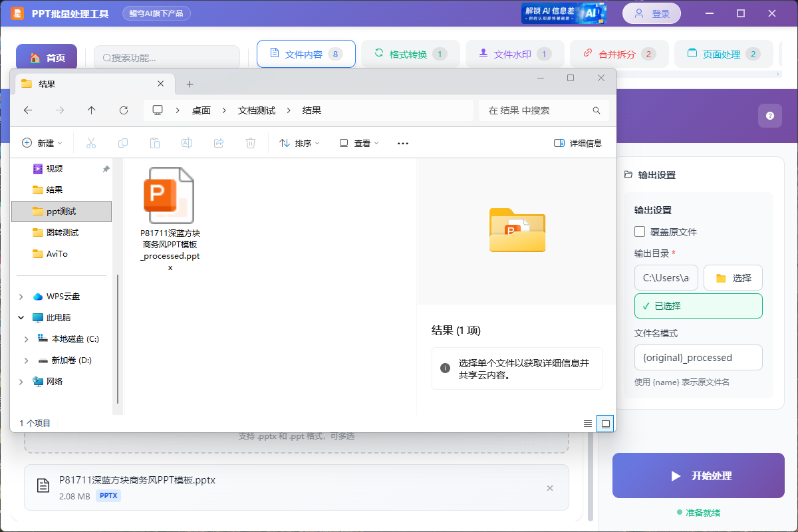Image resolution: width=798 pixels, height=532 pixels.
Task: Unpin the 视频 folder in the sidebar
Action: pyautogui.click(x=105, y=169)
